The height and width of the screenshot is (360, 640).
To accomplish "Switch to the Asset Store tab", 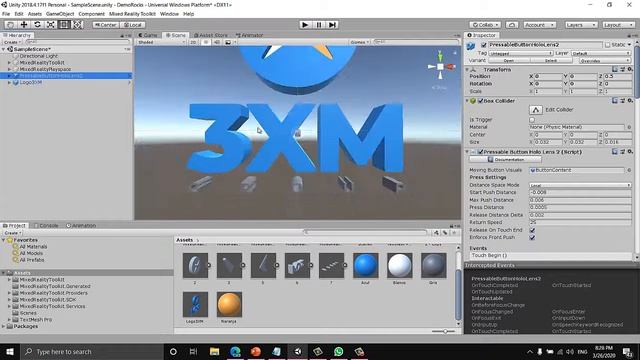I will (211, 35).
